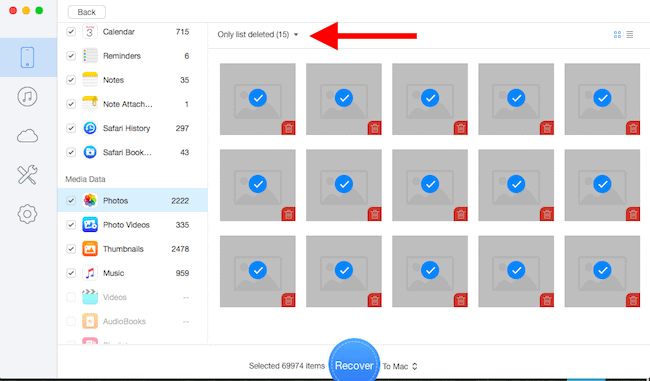
Task: Select the Thumbnails row
Action: pyautogui.click(x=132, y=249)
